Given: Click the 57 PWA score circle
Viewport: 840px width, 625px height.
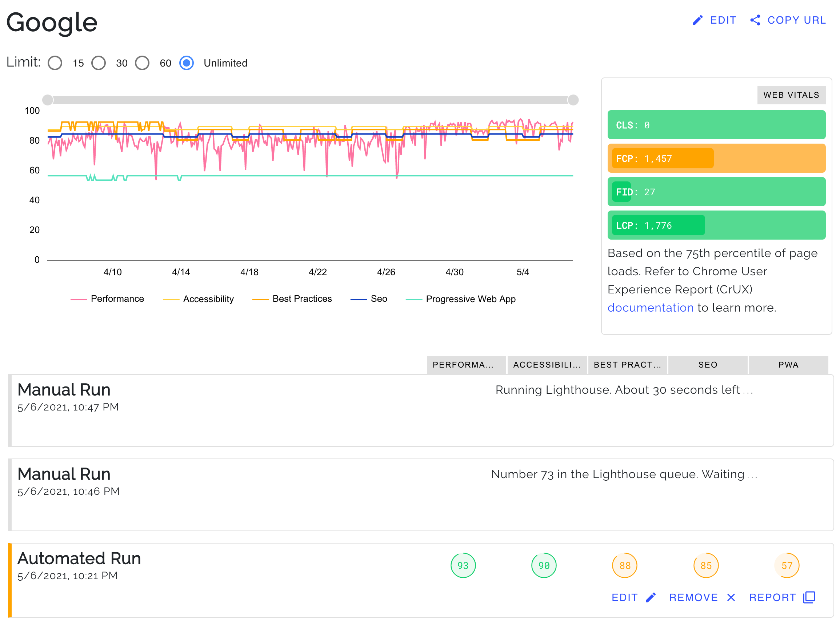Looking at the screenshot, I should point(787,565).
